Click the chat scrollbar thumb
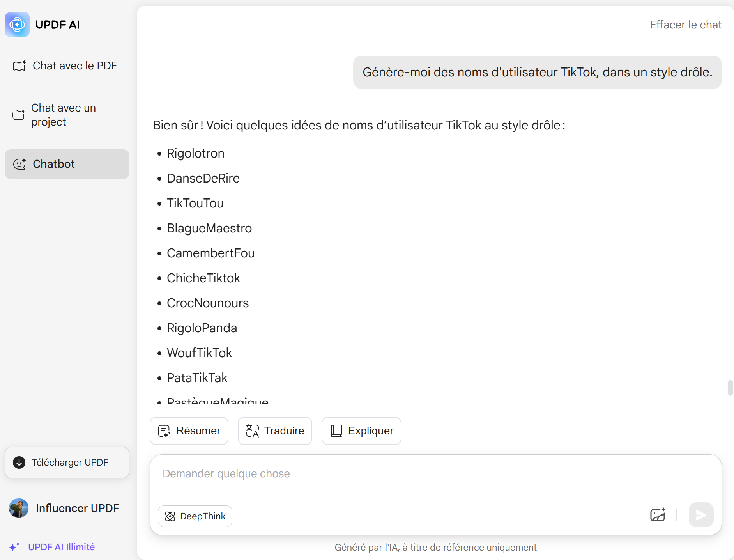Image resolution: width=734 pixels, height=560 pixels. tap(730, 388)
